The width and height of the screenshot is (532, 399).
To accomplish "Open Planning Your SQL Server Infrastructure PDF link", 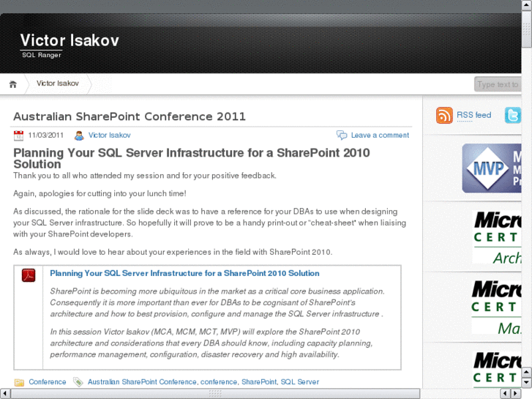I will click(x=184, y=273).
